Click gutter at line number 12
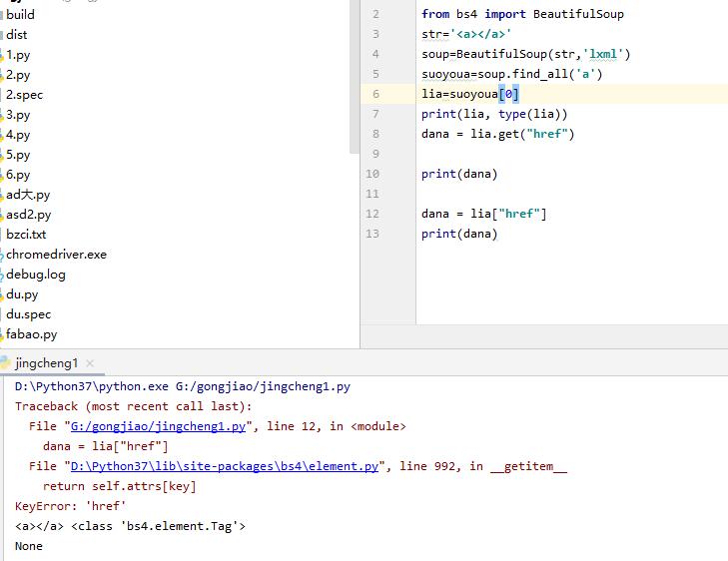 tap(373, 214)
